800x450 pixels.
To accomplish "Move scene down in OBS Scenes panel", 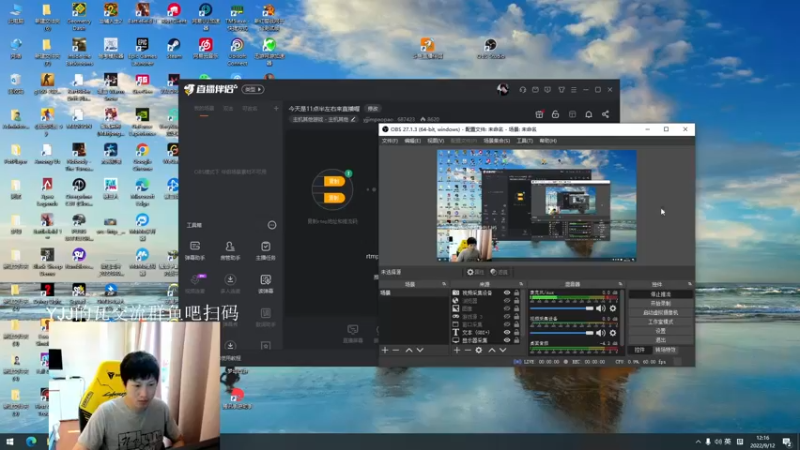I will click(420, 350).
